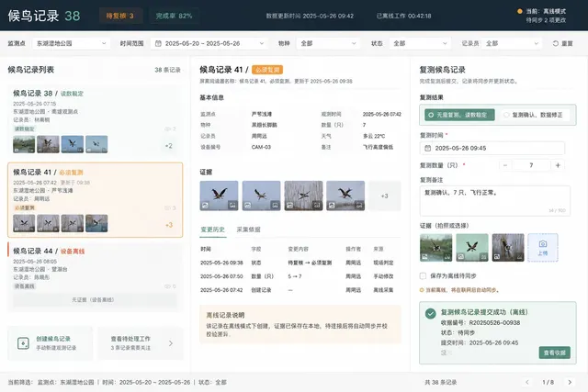The height and width of the screenshot is (392, 588).
Task: Click the 待复核 → 必须复测 history cell
Action: coord(310,263)
